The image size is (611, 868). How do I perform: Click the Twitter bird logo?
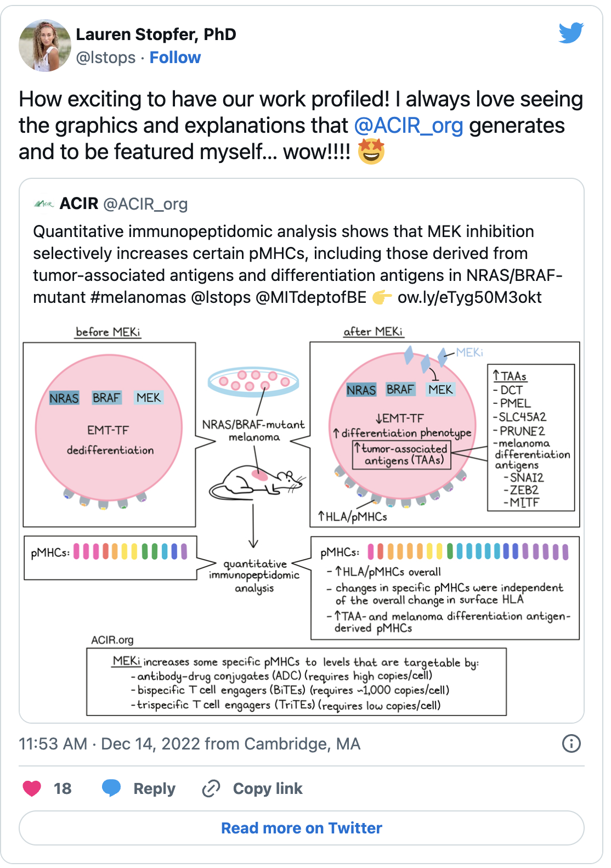point(571,33)
